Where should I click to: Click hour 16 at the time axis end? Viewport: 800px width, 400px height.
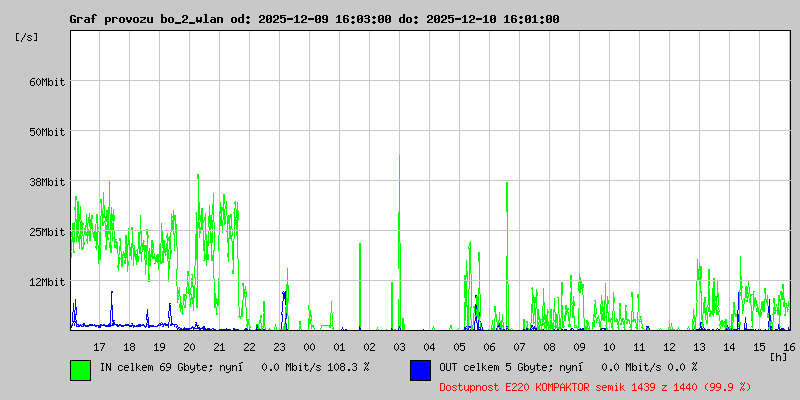(x=788, y=346)
